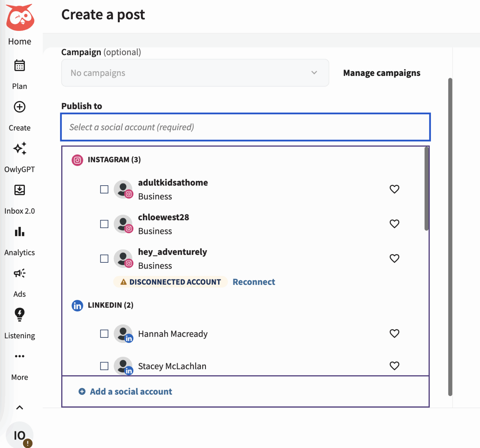The width and height of the screenshot is (480, 448).
Task: Click the page's outer scrollbar
Action: (x=450, y=236)
